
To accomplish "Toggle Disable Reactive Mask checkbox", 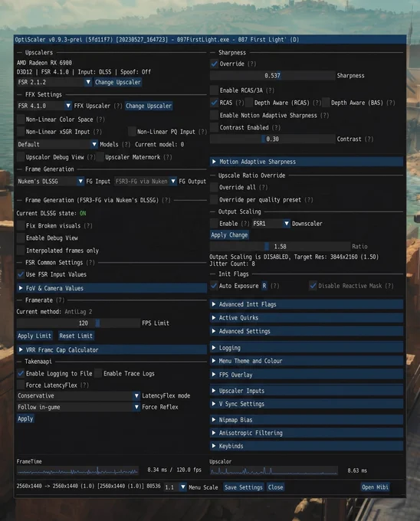I will pos(313,286).
